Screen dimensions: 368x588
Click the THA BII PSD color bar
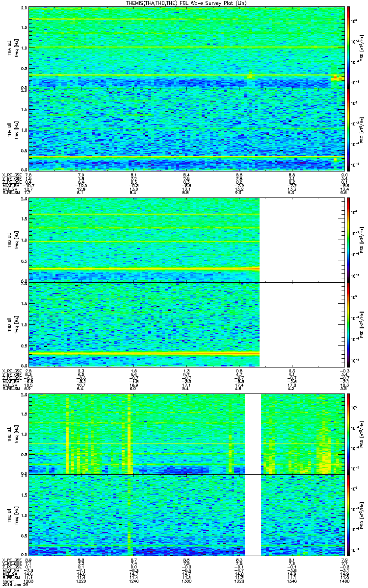(348, 129)
